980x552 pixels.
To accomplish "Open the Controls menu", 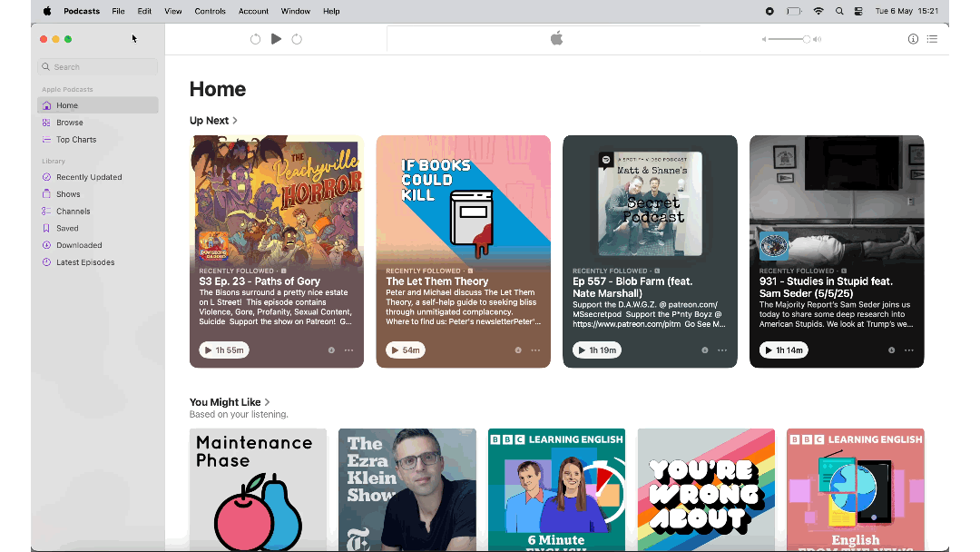I will click(210, 11).
